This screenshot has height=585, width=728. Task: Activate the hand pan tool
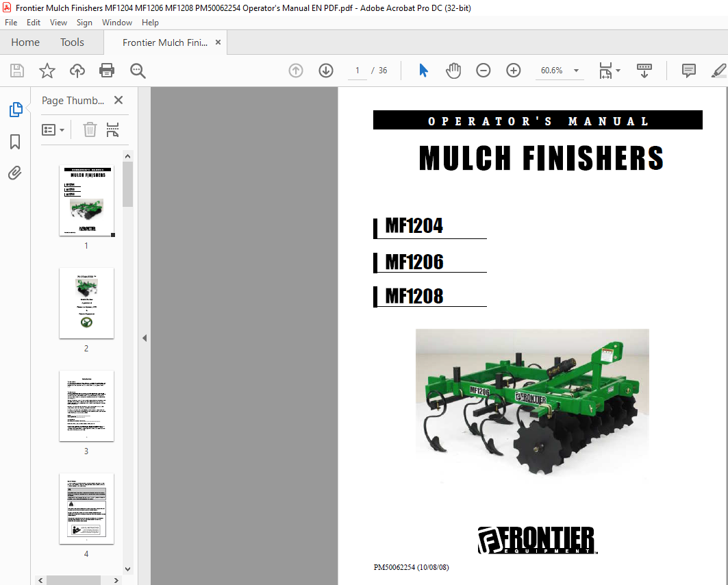(x=453, y=71)
